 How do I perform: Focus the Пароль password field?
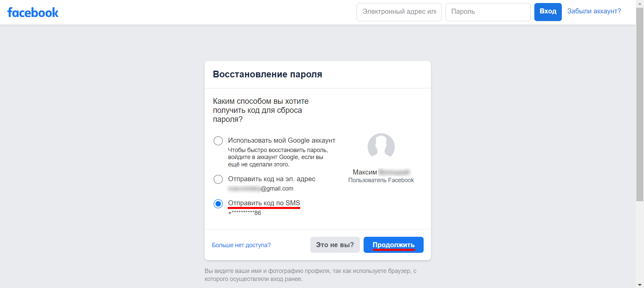[x=488, y=12]
